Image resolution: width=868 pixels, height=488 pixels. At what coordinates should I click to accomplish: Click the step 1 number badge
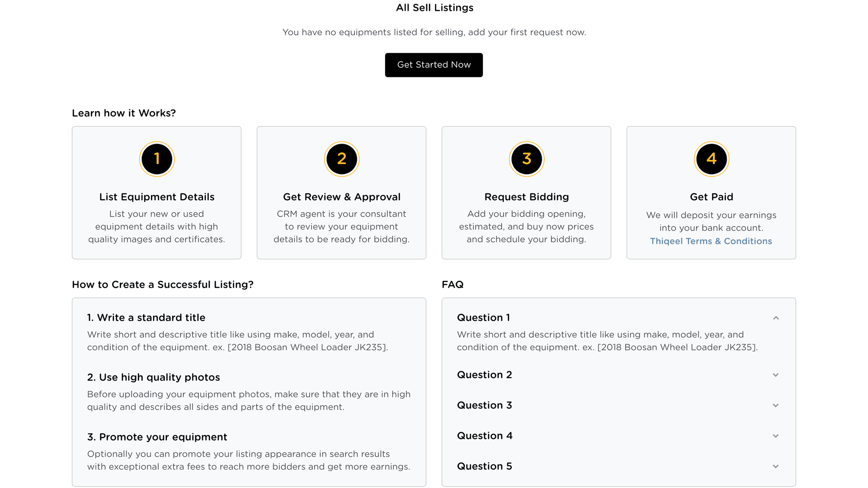(x=157, y=159)
